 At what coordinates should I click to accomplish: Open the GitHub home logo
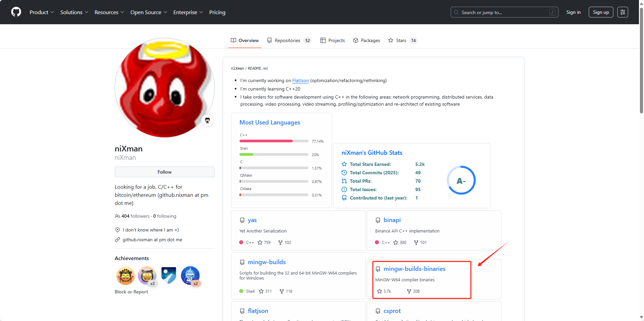point(16,12)
